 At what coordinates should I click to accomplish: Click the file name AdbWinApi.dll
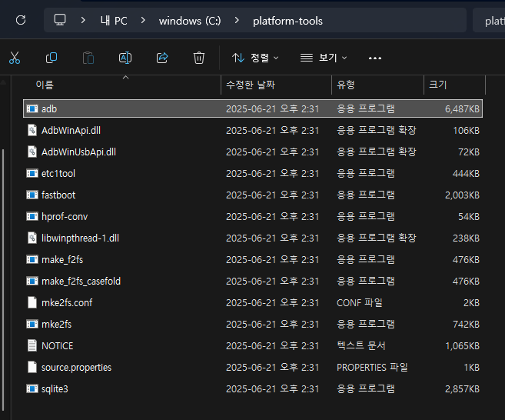click(x=71, y=131)
